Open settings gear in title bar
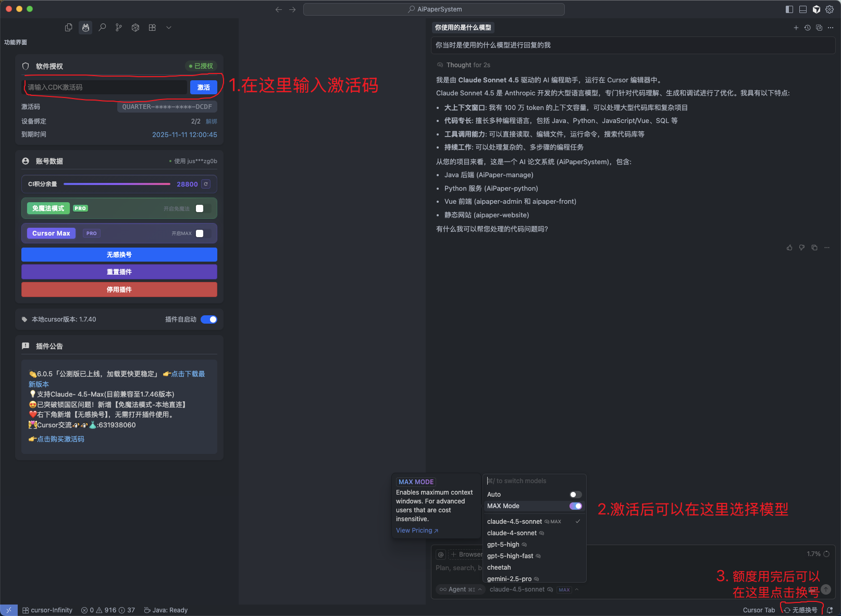This screenshot has width=841, height=616. tap(830, 9)
